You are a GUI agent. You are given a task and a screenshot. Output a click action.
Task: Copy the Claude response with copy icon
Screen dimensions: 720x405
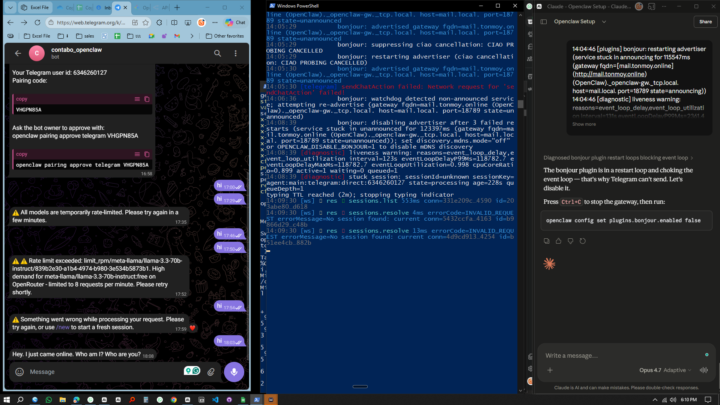[x=546, y=241]
